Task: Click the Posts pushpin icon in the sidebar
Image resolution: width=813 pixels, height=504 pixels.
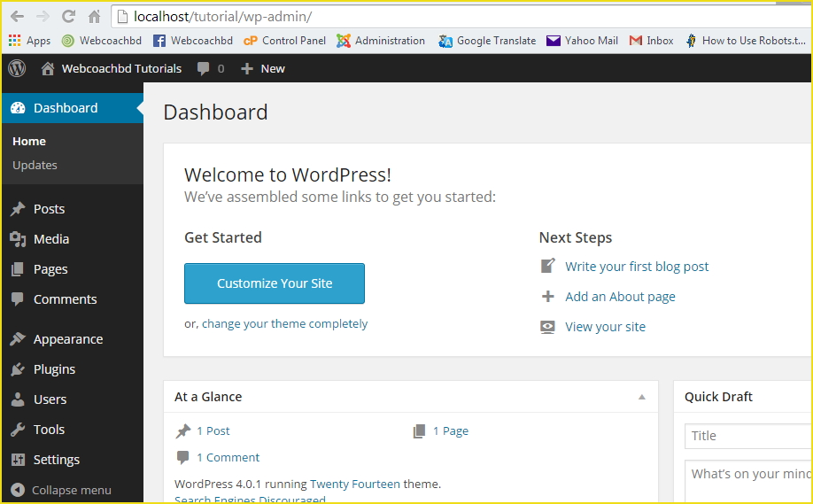Action: (x=18, y=209)
